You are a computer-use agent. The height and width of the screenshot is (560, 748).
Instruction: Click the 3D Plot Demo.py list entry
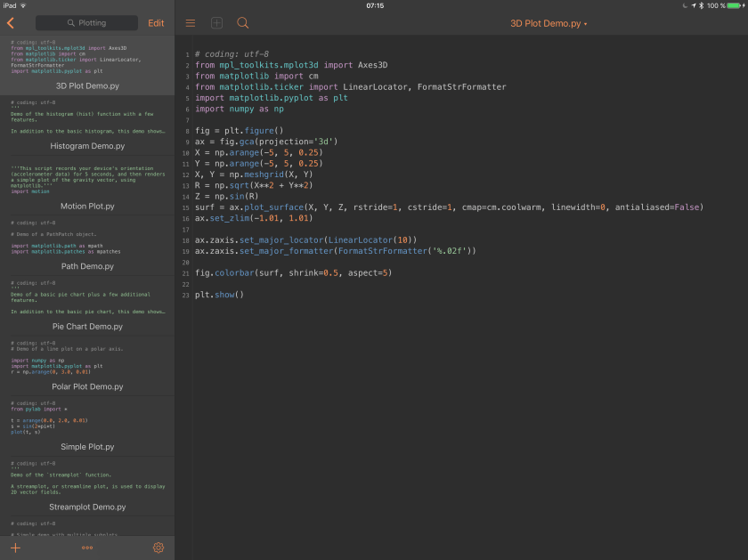click(87, 85)
